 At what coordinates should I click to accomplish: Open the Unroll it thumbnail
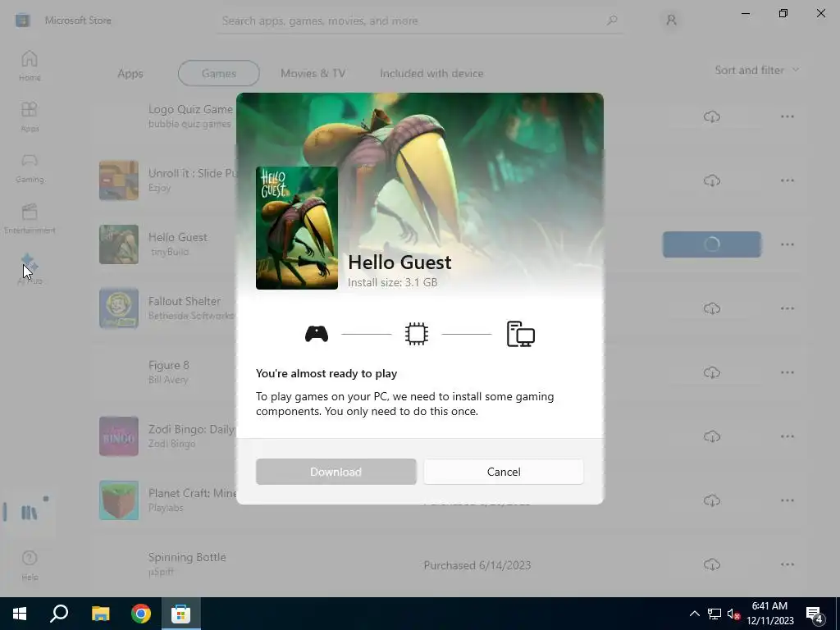tap(119, 180)
